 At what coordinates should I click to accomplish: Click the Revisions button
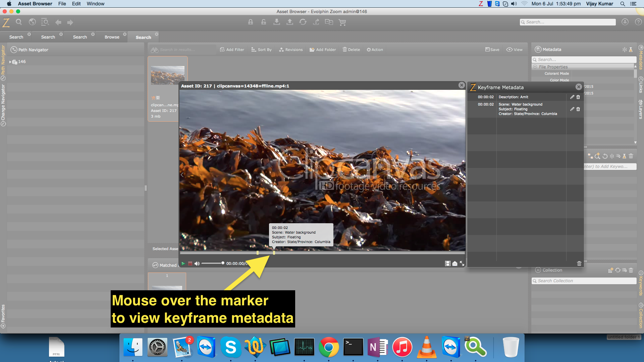tap(291, 50)
